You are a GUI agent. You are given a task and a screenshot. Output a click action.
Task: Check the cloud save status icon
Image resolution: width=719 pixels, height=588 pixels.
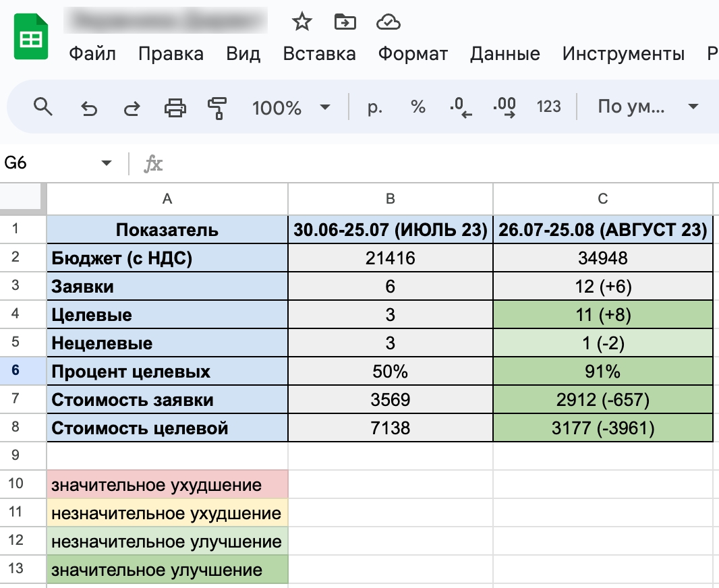tap(389, 22)
